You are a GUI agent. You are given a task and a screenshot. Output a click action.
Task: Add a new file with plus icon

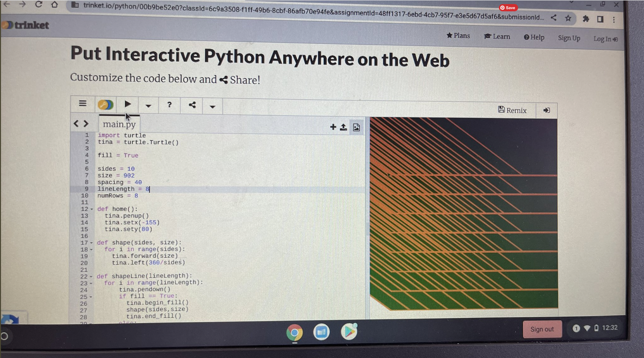click(x=333, y=127)
